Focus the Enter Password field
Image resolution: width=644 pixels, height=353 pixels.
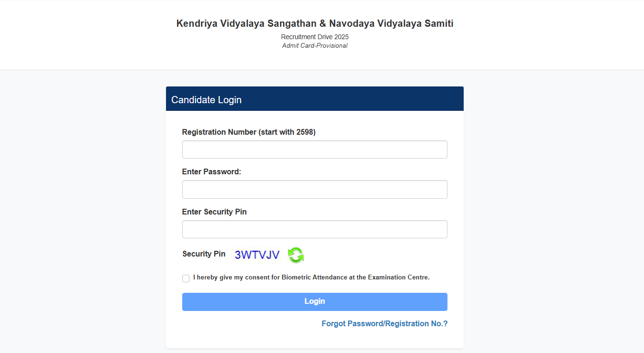tap(314, 189)
